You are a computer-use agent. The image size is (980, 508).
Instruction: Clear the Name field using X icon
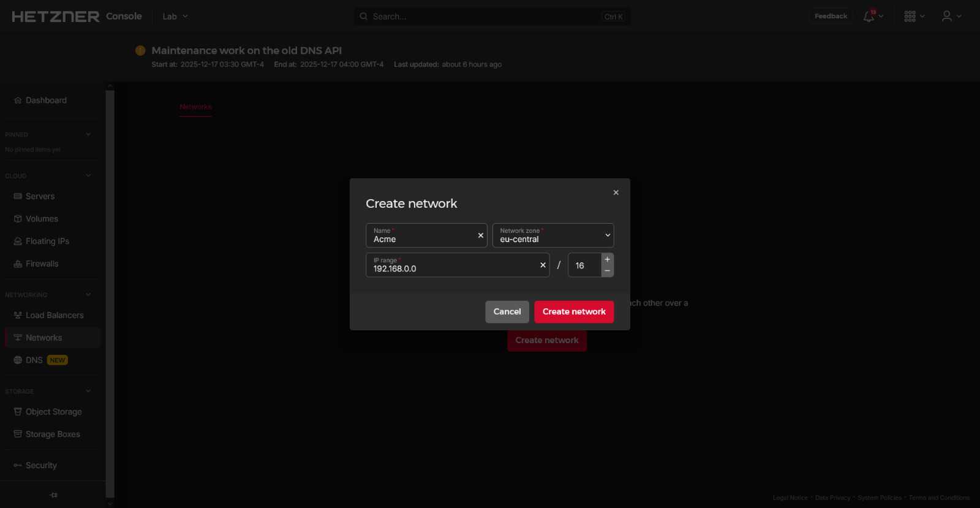tap(481, 235)
